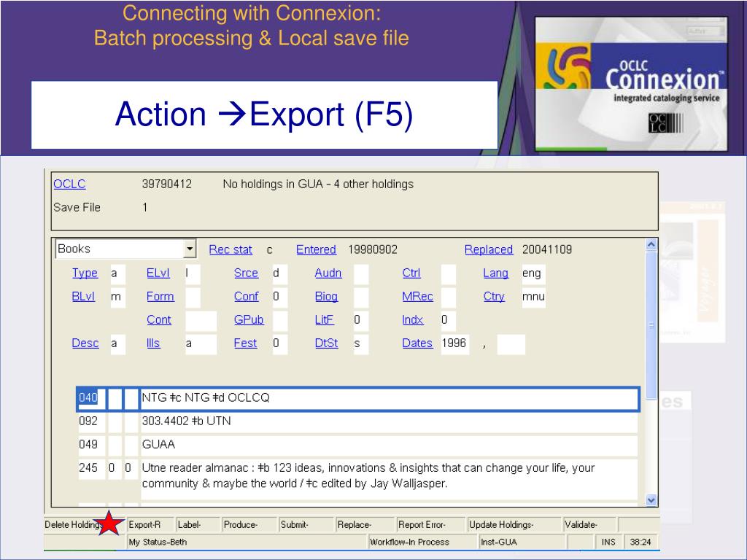Image resolution: width=747 pixels, height=560 pixels.
Task: Click the Inst-GUA status entry
Action: 522,542
